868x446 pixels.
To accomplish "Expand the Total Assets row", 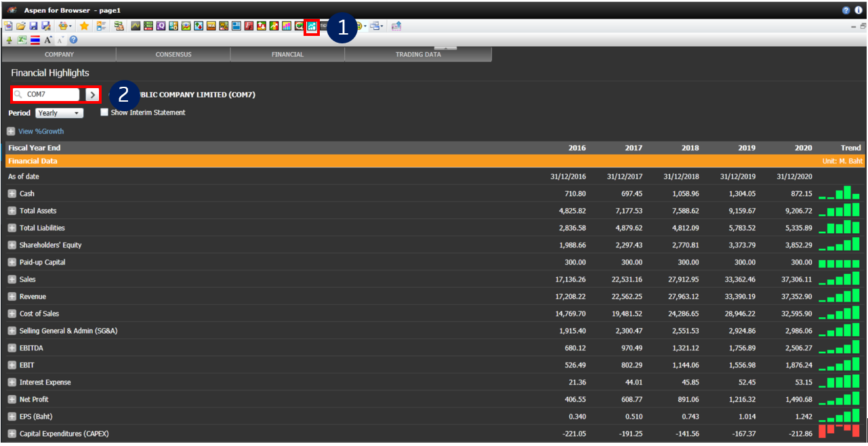I will 12,211.
